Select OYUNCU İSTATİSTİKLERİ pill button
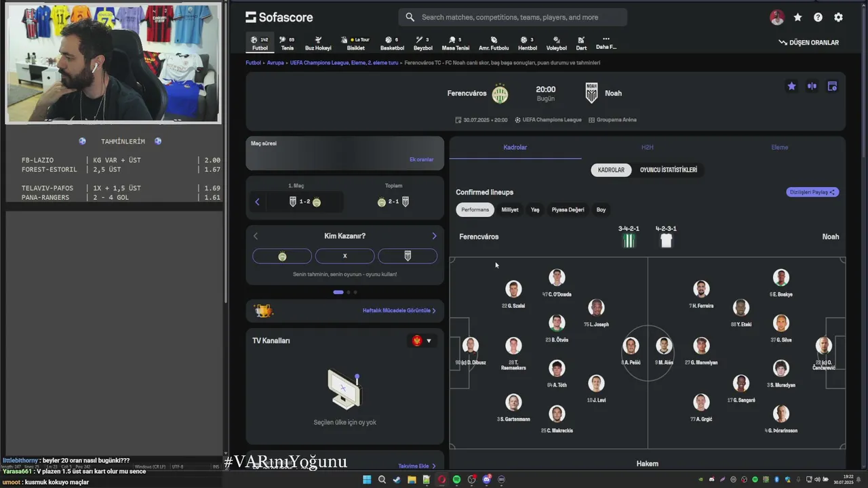 coord(669,170)
